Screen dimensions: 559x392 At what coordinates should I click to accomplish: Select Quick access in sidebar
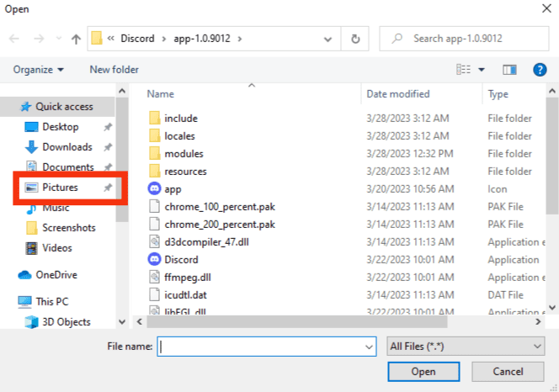tap(57, 107)
